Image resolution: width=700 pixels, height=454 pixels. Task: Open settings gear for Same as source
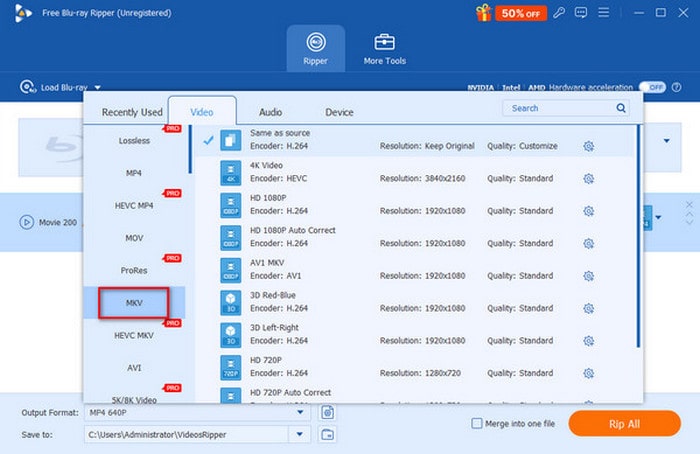point(588,146)
